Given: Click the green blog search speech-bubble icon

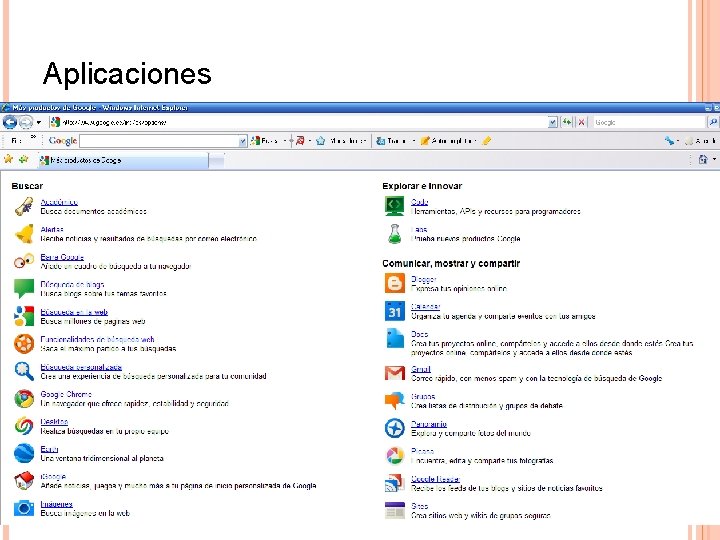Looking at the screenshot, I should click(x=24, y=288).
